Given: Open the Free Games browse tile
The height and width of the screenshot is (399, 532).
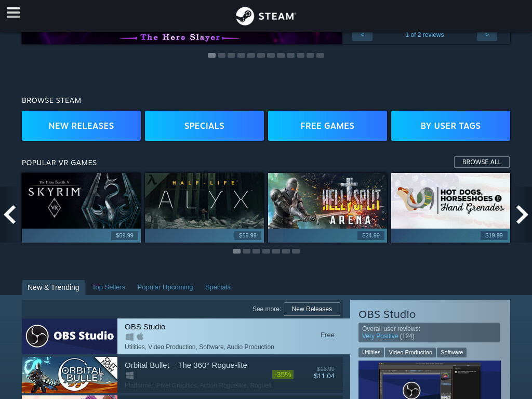Looking at the screenshot, I should [327, 126].
